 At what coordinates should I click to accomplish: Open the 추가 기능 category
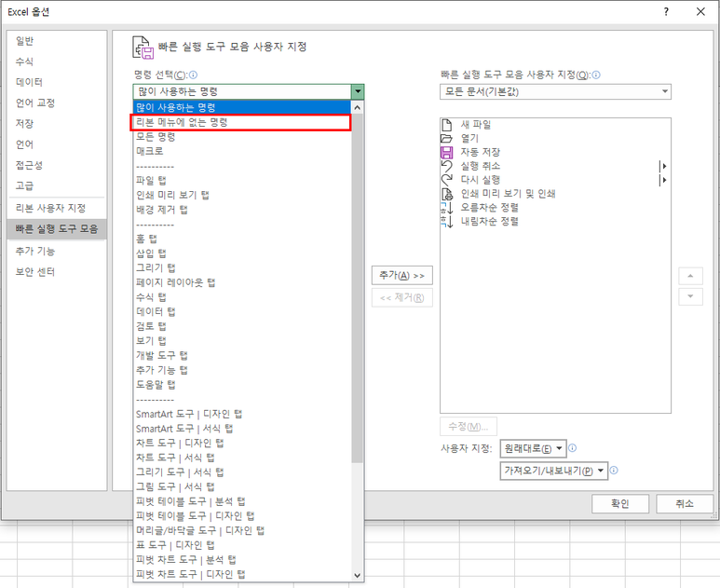click(x=57, y=252)
